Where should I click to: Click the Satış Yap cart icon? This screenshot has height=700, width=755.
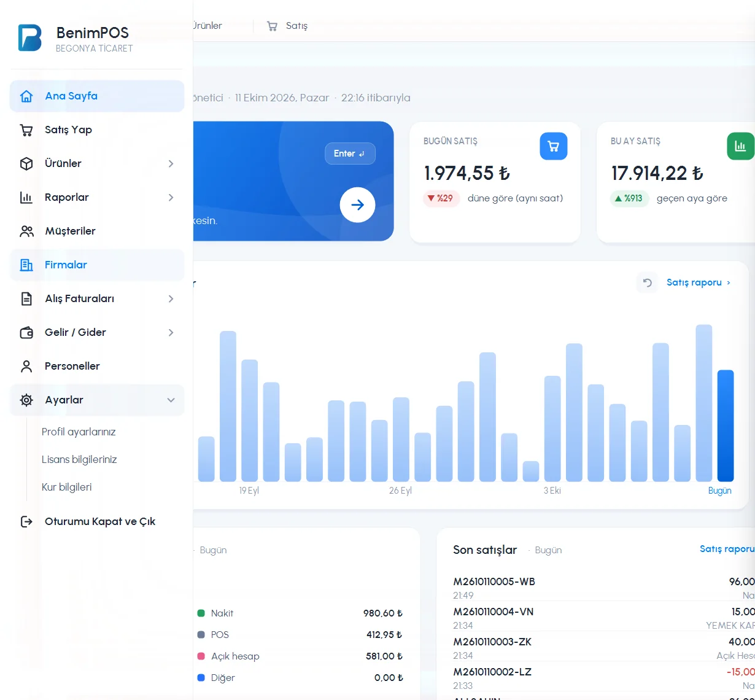point(26,130)
